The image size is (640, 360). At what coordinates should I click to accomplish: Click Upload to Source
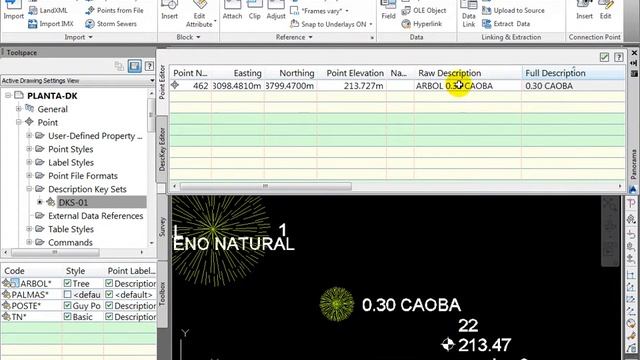[513, 11]
